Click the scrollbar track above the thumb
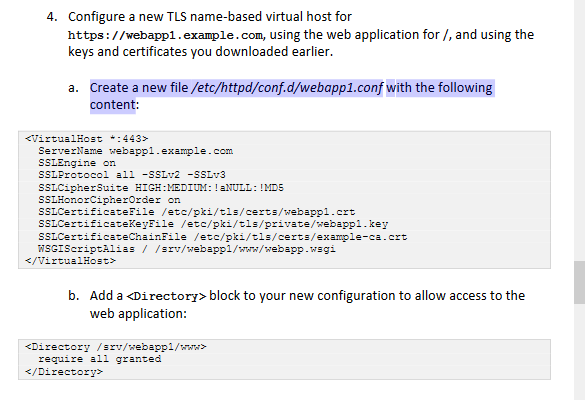The width and height of the screenshot is (585, 400). tap(579, 131)
